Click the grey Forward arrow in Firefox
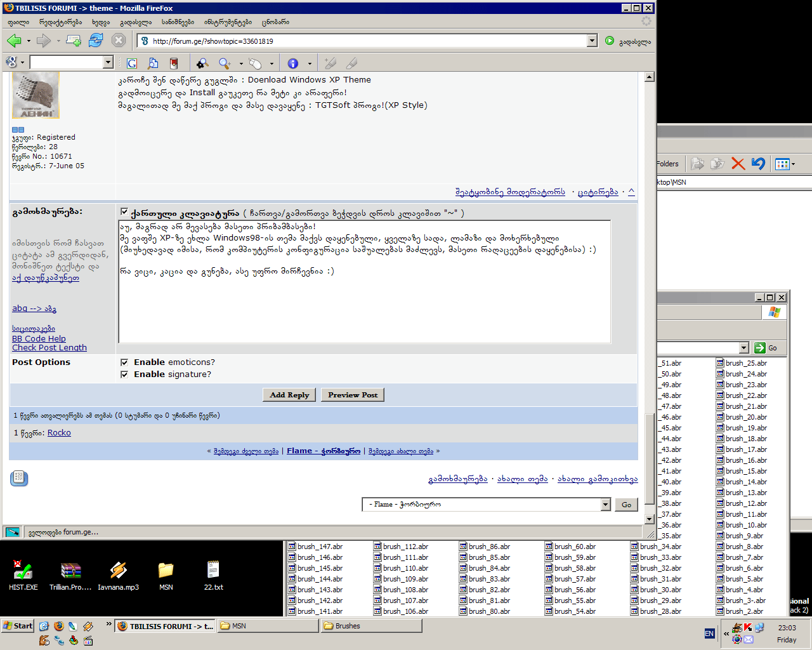This screenshot has width=812, height=650. click(43, 41)
